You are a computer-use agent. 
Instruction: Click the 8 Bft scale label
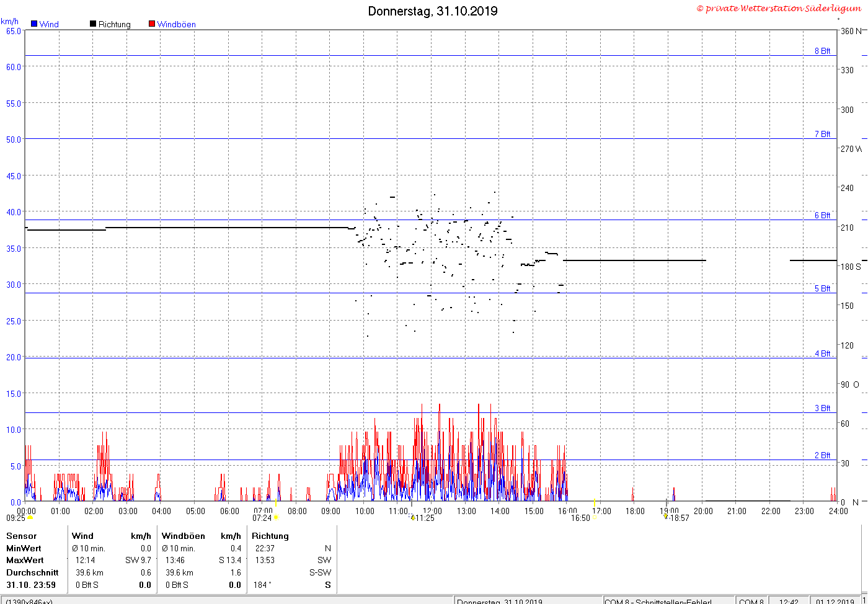[x=823, y=51]
